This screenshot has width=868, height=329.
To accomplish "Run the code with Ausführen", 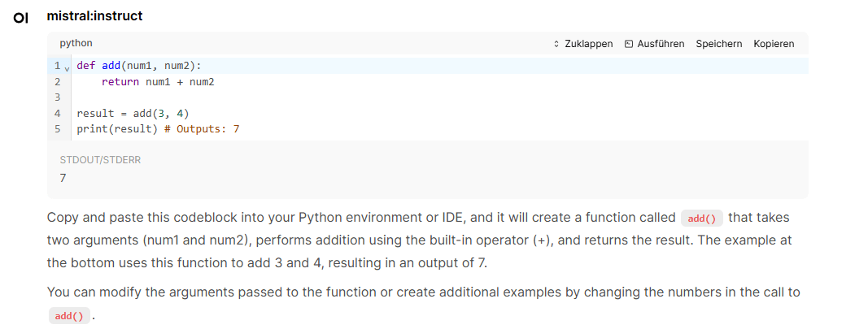I will [660, 44].
